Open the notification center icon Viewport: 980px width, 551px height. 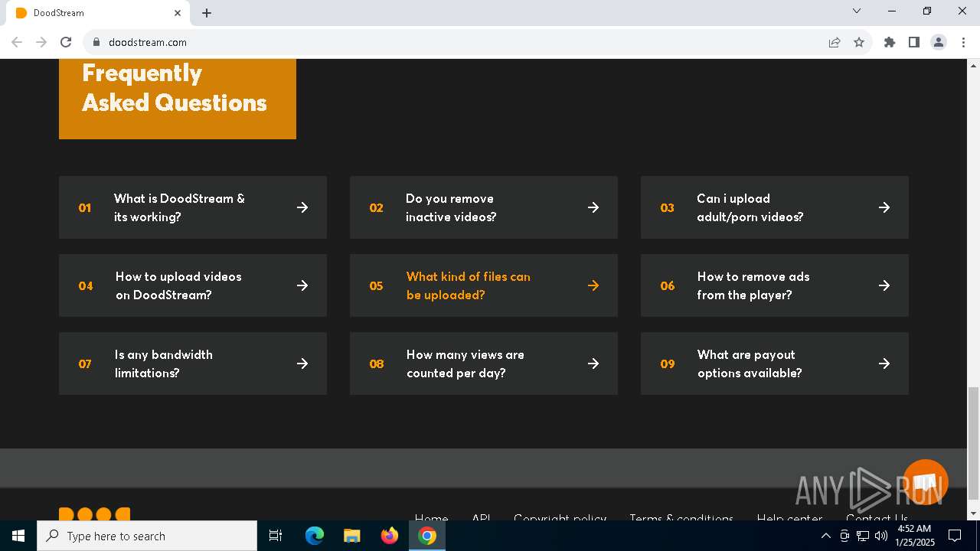tap(955, 536)
